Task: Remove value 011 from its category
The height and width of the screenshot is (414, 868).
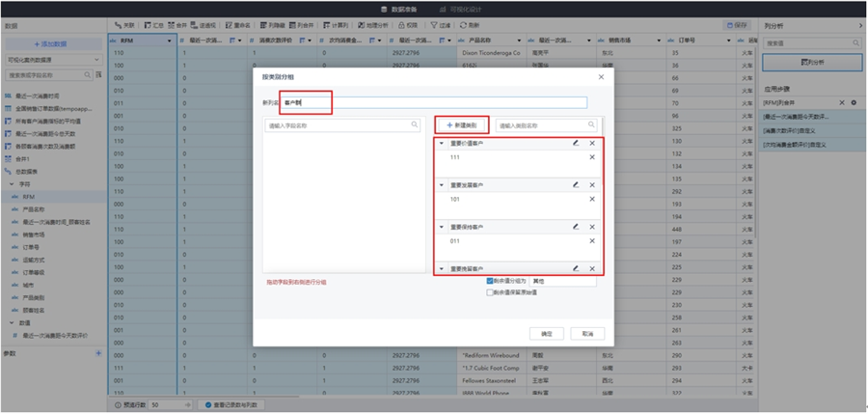Action: 592,240
